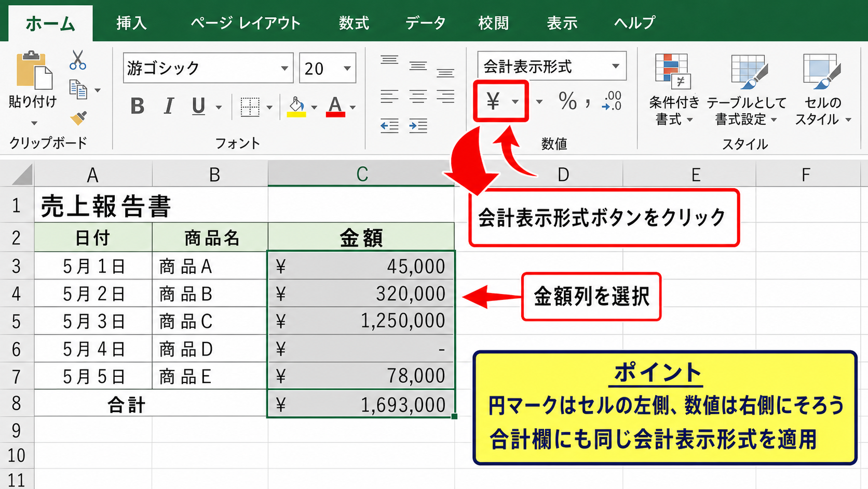Switch to the 挿入 tab
The image size is (868, 489).
(x=131, y=23)
